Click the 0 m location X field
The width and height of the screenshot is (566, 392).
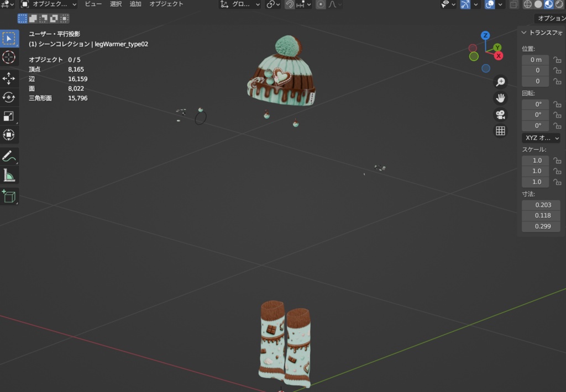tap(535, 60)
